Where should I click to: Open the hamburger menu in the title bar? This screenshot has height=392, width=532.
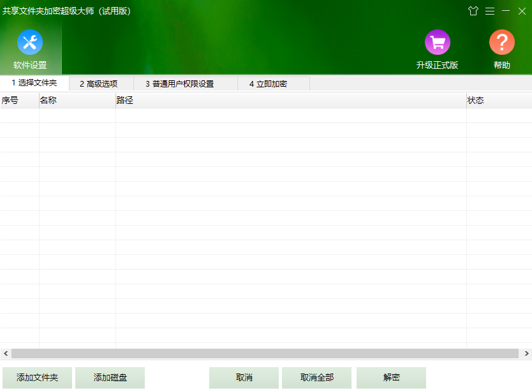click(x=490, y=11)
